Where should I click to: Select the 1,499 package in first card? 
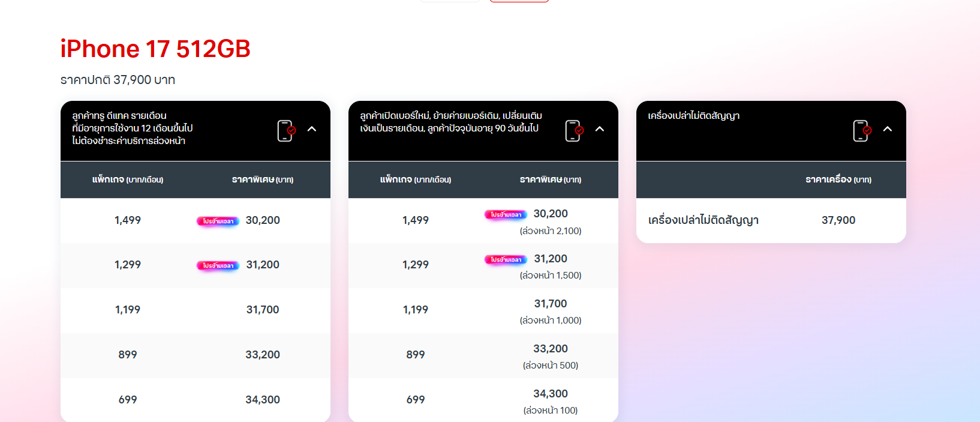click(x=128, y=220)
